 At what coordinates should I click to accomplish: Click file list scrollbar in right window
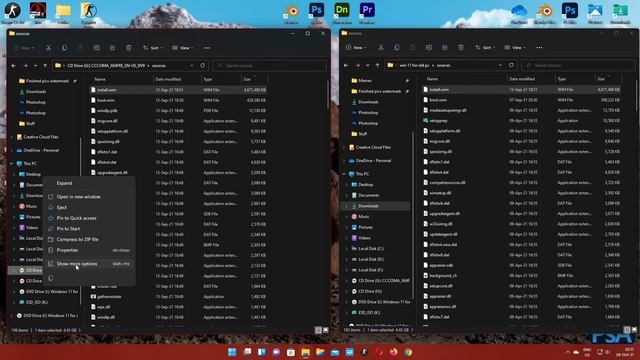tap(636, 96)
